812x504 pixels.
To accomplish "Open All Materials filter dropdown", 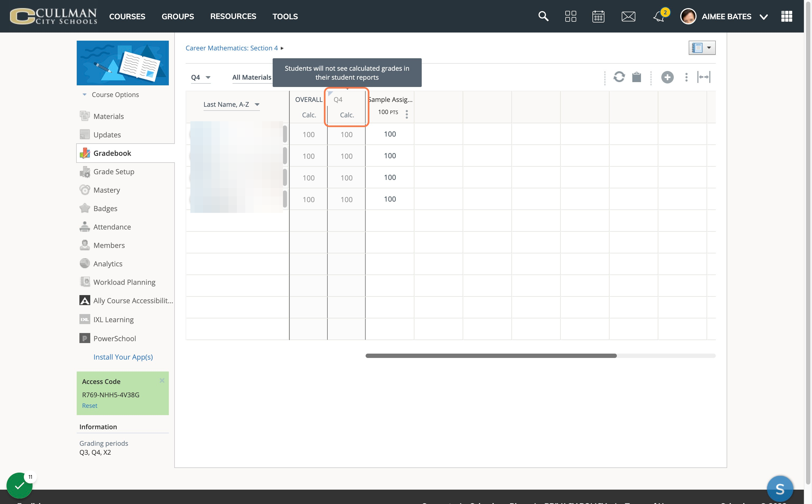I will pos(252,77).
